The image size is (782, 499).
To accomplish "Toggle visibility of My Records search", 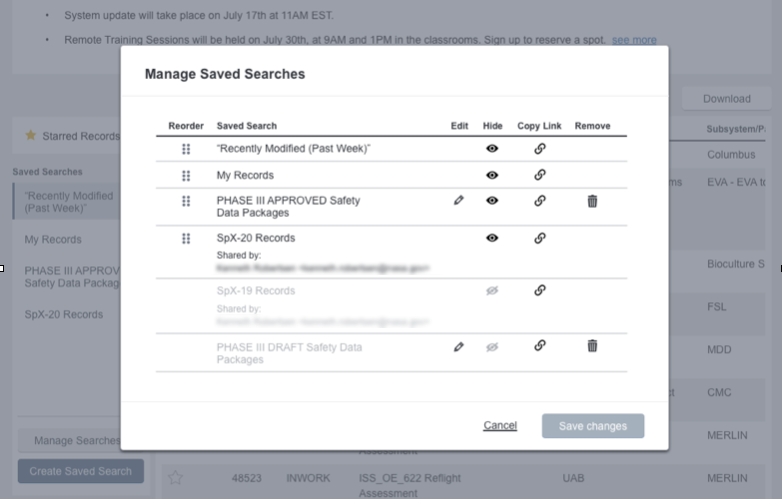I will point(492,175).
